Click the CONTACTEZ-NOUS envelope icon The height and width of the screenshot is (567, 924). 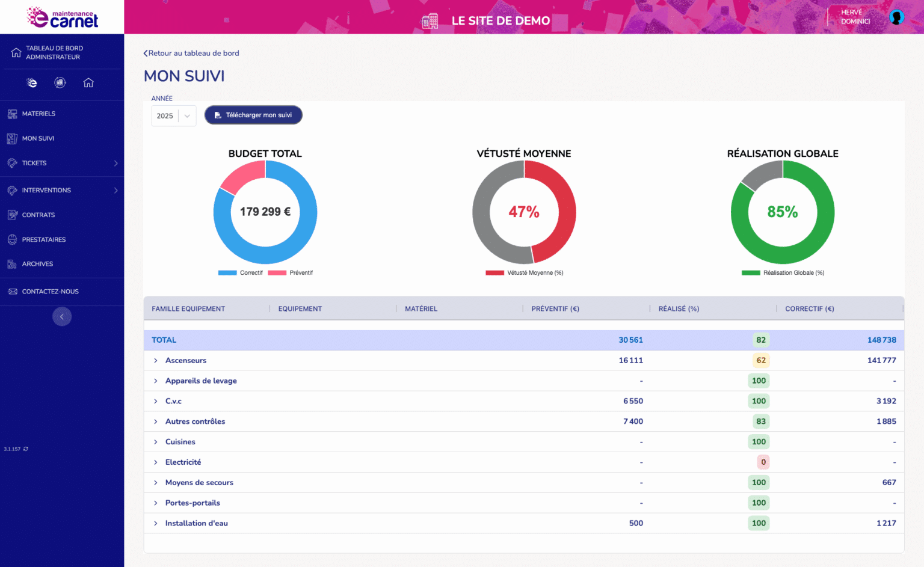pos(11,291)
